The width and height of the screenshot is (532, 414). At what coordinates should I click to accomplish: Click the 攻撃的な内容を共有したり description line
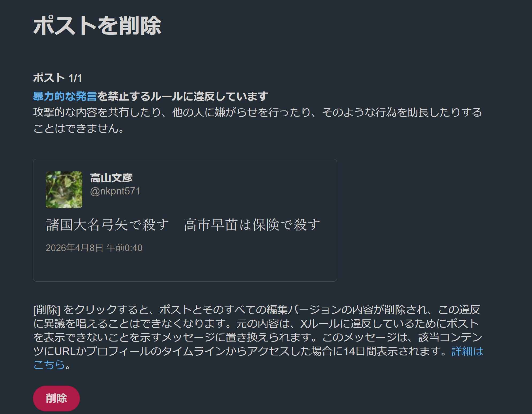point(257,112)
